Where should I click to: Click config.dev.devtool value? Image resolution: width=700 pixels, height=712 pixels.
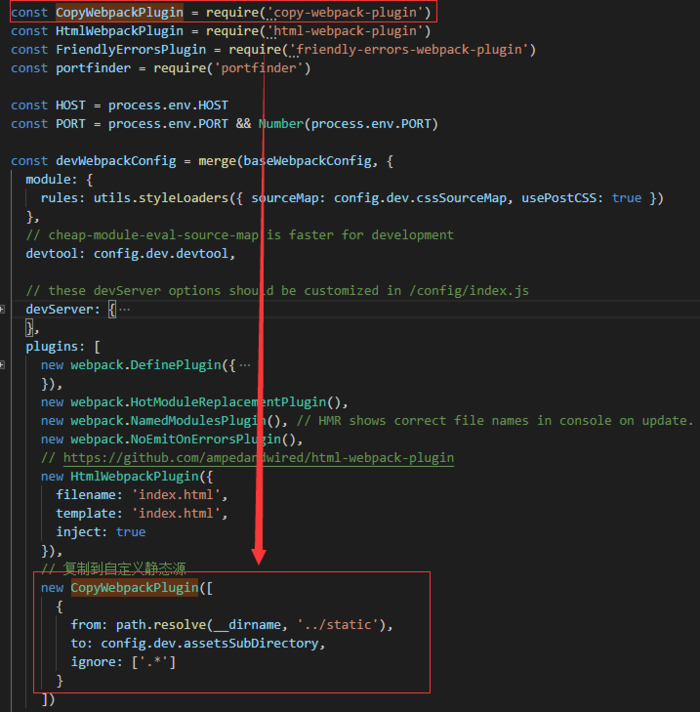[x=161, y=253]
